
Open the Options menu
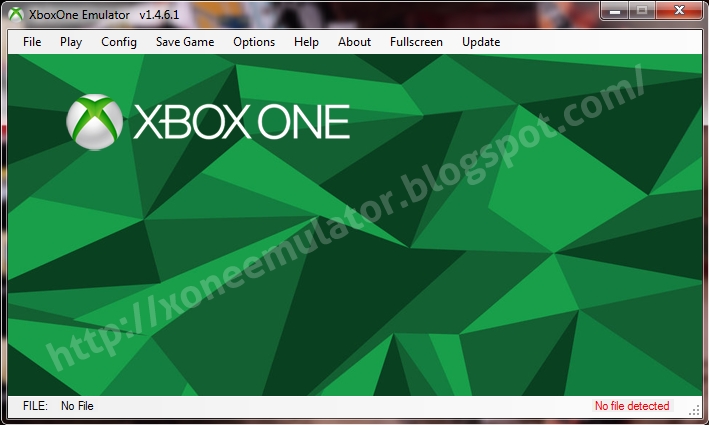pos(254,42)
